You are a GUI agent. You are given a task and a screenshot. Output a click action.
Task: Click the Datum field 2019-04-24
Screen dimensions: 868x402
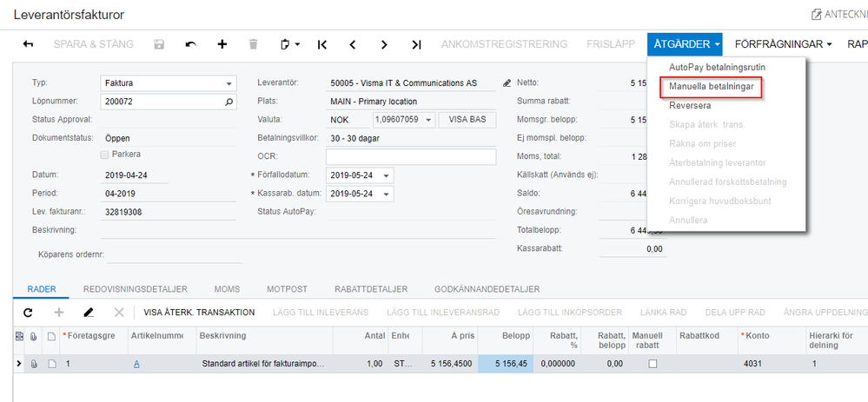135,175
